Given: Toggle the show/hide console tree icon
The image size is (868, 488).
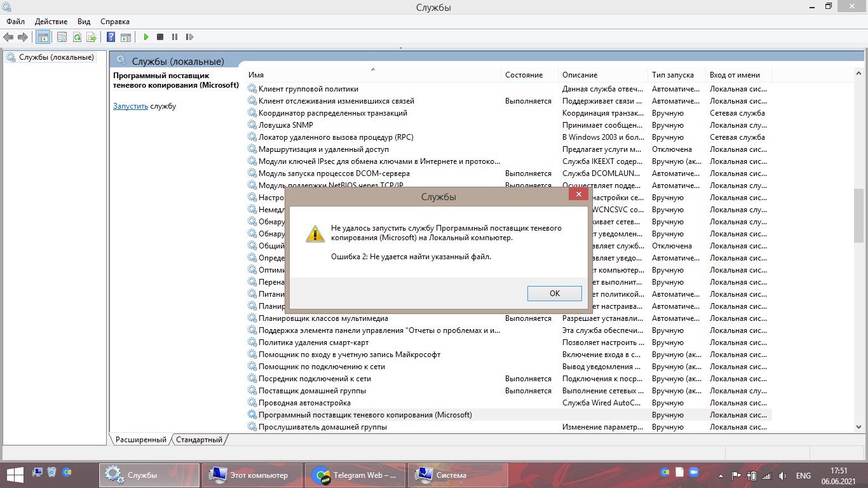Looking at the screenshot, I should click(x=43, y=37).
